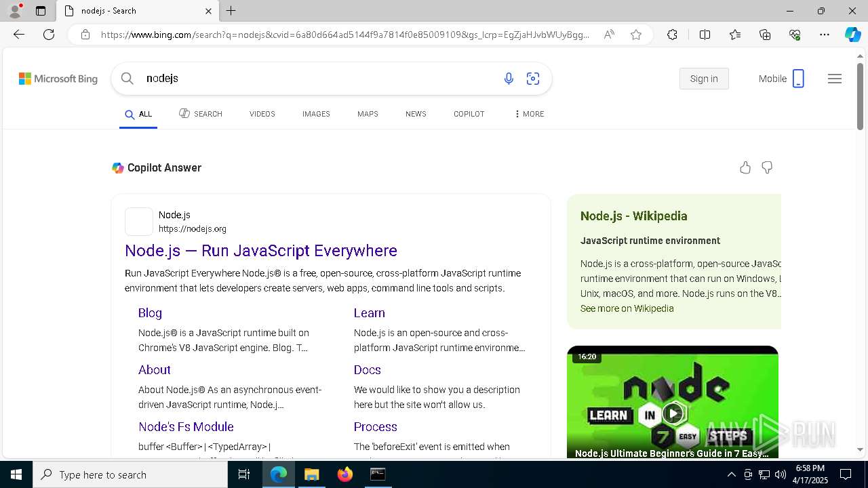The height and width of the screenshot is (488, 868).
Task: Open the Mobile phone link
Action: 781,79
